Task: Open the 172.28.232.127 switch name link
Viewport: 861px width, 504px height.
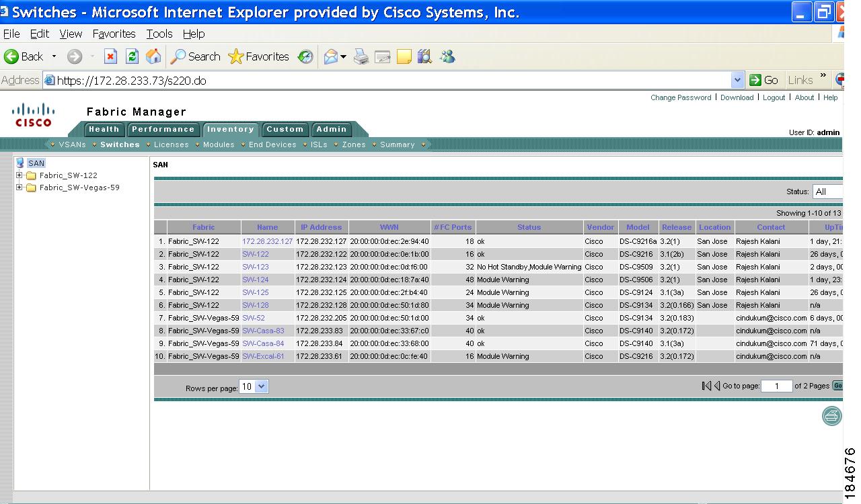Action: (267, 241)
